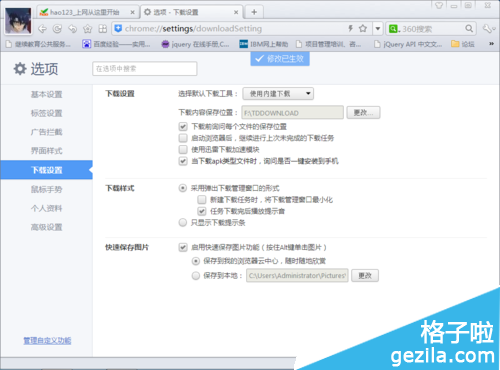Open the 使用内建下载 default tool dropdown
Screen dimensions: 500x370
point(278,94)
